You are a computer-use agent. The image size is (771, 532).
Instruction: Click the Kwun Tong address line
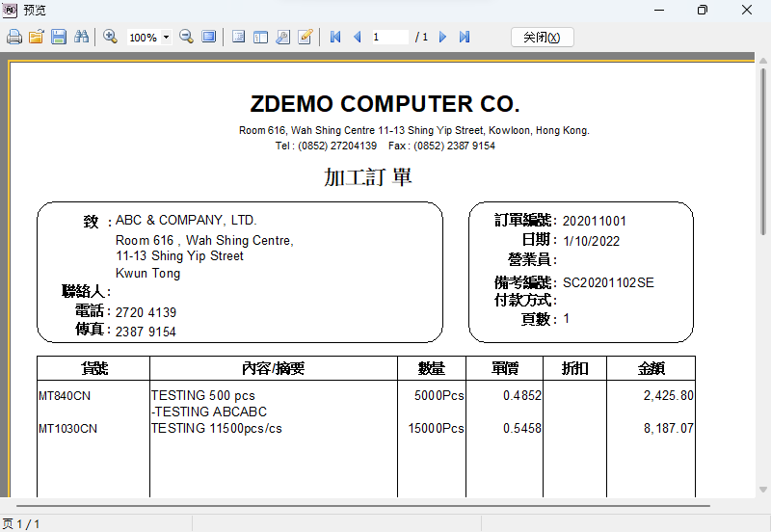pos(147,274)
